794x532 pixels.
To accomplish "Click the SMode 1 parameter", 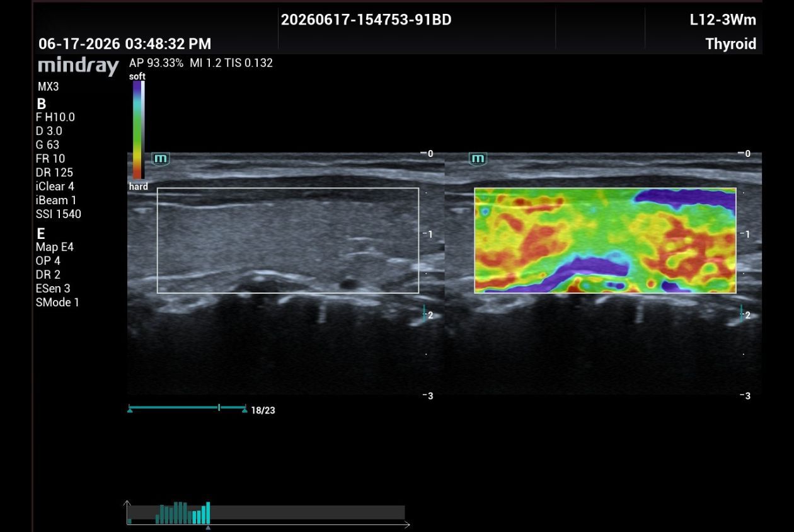I will [x=57, y=303].
